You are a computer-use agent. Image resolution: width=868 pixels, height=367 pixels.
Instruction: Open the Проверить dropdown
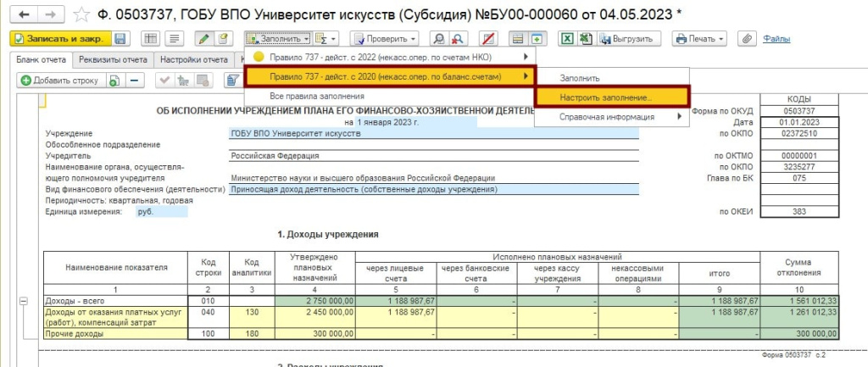tap(385, 39)
